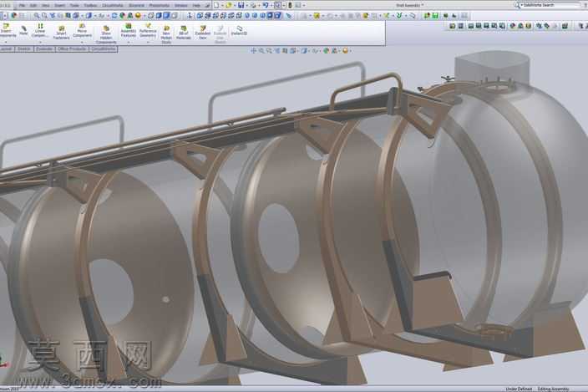588x392 pixels.
Task: Click the Exploded View tool
Action: coord(202,33)
